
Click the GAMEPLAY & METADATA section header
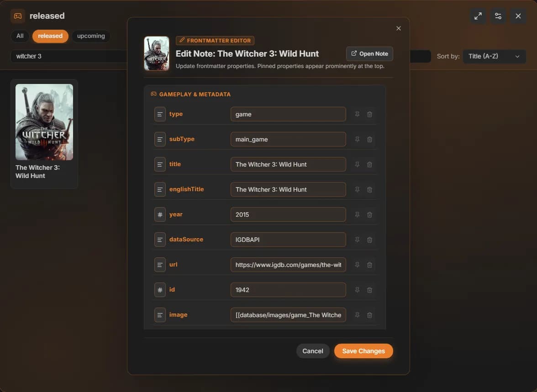pos(191,94)
